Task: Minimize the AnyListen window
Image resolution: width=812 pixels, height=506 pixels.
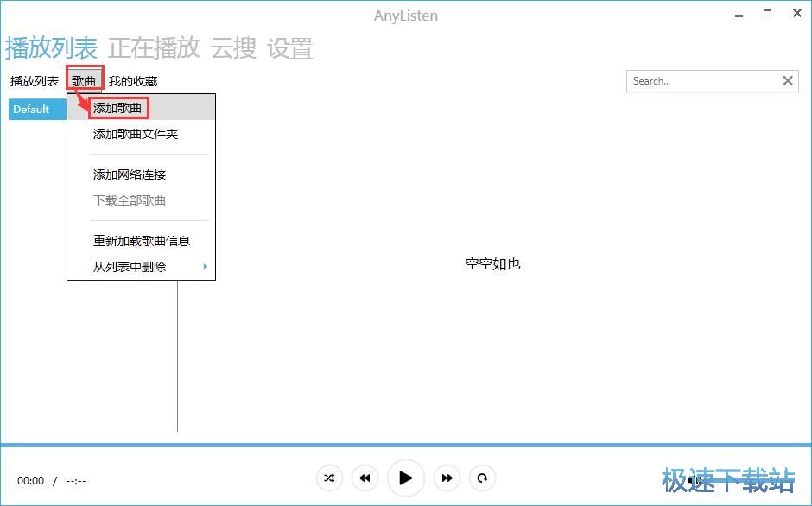Action: click(739, 15)
